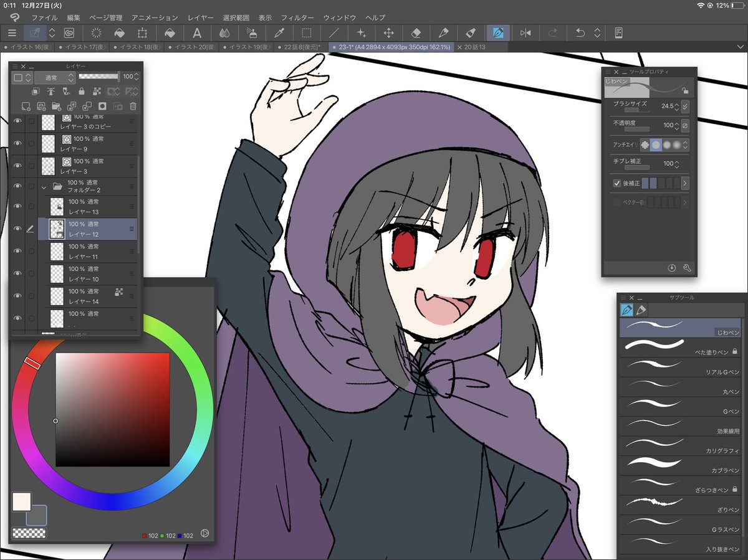748x560 pixels.
Task: Click the smartphone icon at toolbar end
Action: coord(619,33)
